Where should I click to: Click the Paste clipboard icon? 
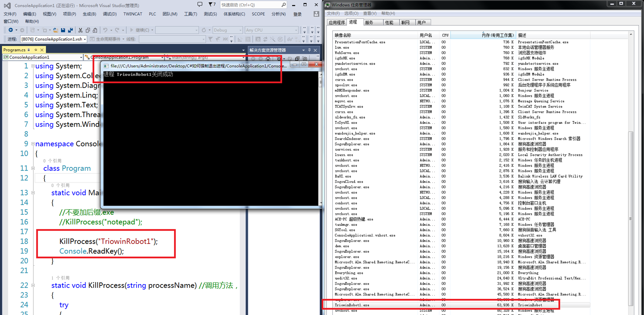click(95, 30)
